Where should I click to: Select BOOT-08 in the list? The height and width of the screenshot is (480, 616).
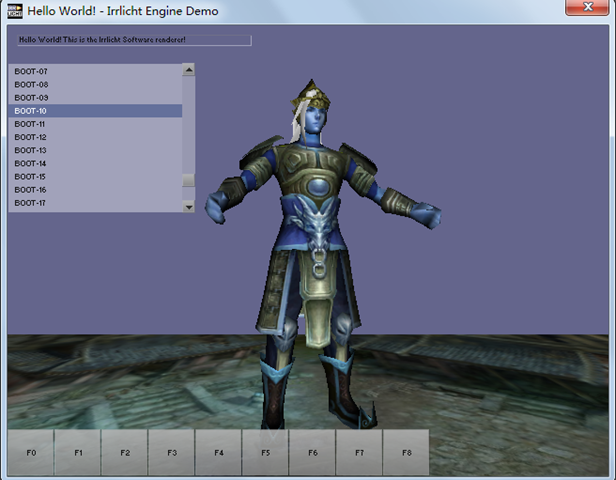click(x=95, y=84)
